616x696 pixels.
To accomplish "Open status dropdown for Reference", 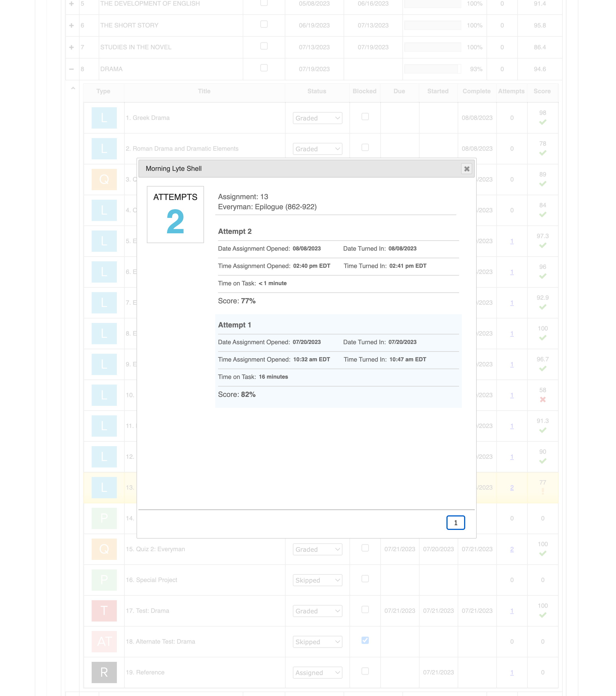I will point(317,672).
